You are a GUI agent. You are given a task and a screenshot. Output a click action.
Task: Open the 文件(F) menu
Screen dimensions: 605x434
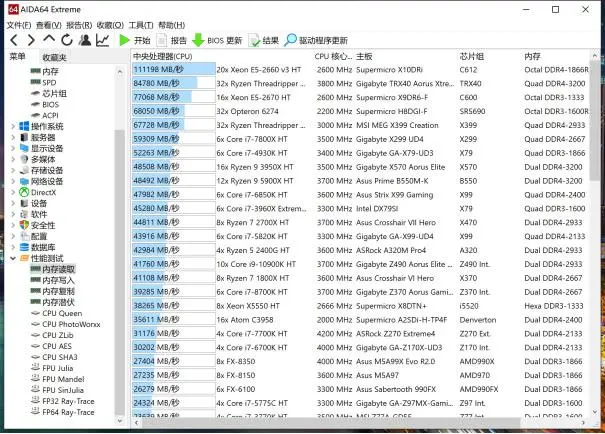(19, 25)
